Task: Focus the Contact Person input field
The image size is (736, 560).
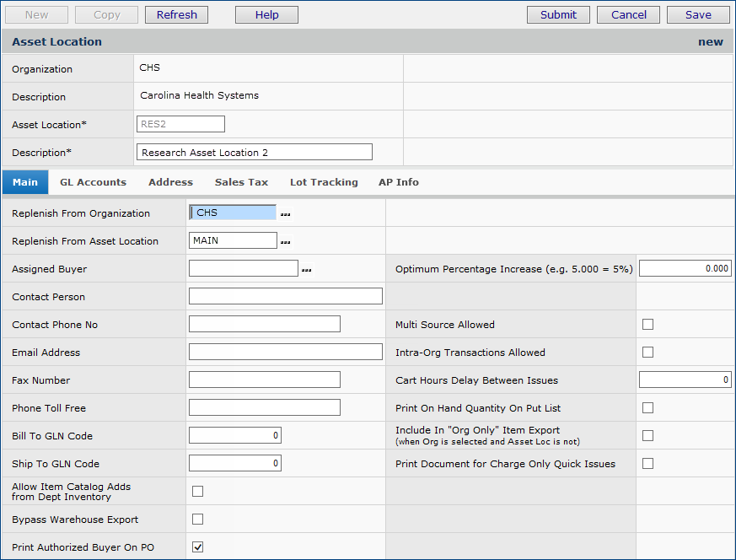Action: point(285,296)
